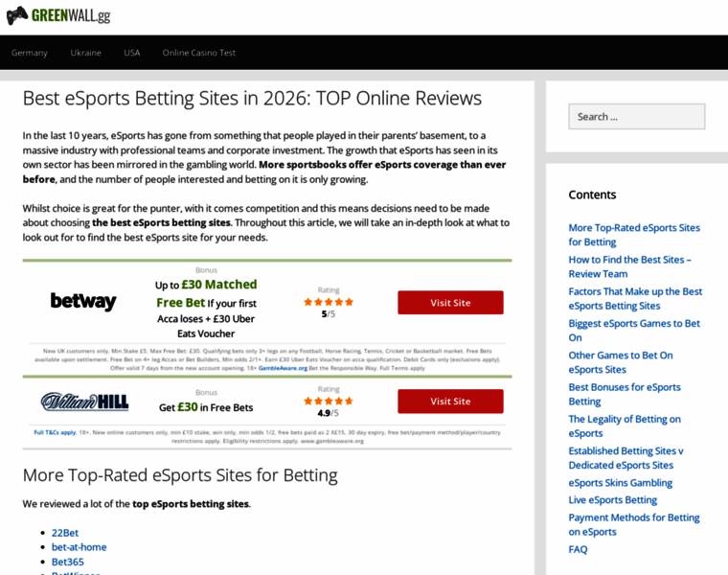Click the page title Best eSports Betting Sites
728x575 pixels.
(252, 98)
